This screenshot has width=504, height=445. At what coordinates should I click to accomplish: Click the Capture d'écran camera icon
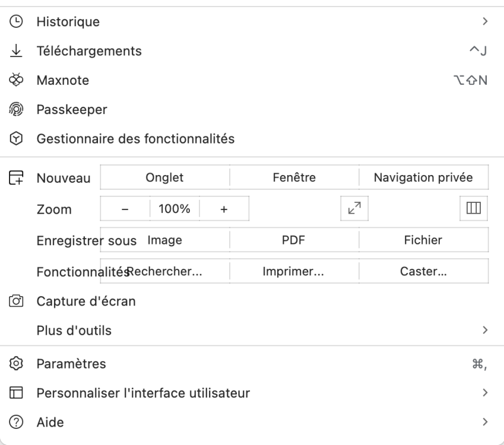point(16,301)
